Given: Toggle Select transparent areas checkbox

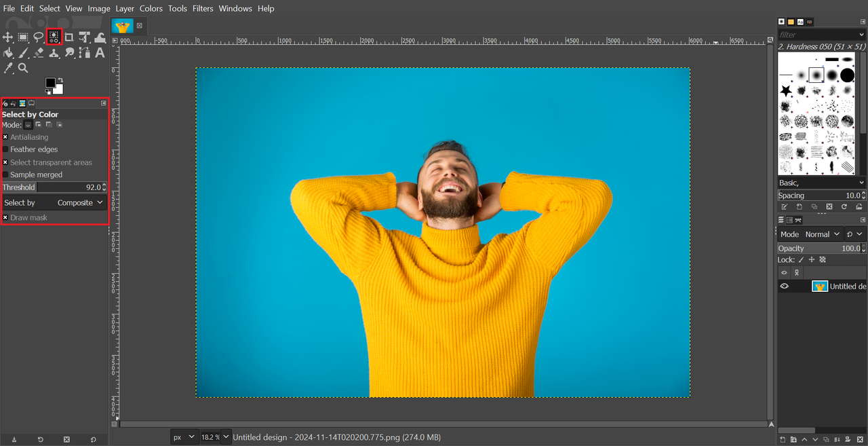Looking at the screenshot, I should 5,162.
